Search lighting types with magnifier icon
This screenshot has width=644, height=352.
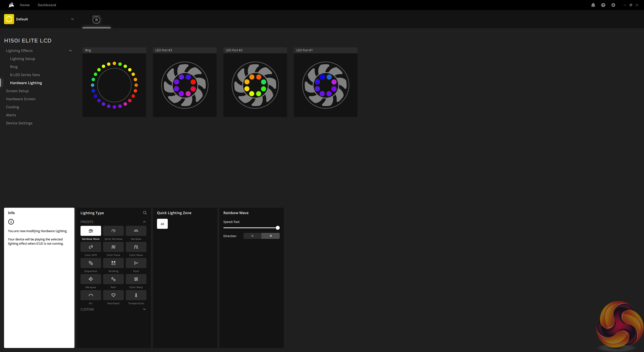click(145, 213)
